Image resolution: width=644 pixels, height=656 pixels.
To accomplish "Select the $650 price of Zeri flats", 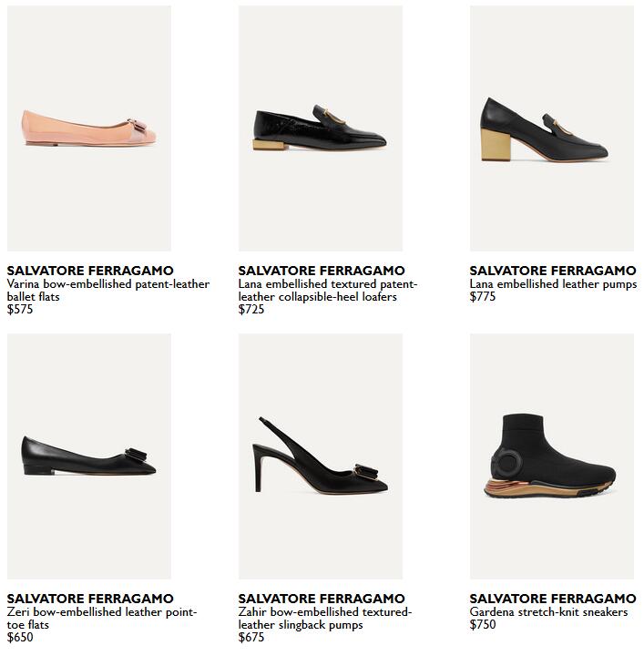I will [x=20, y=637].
